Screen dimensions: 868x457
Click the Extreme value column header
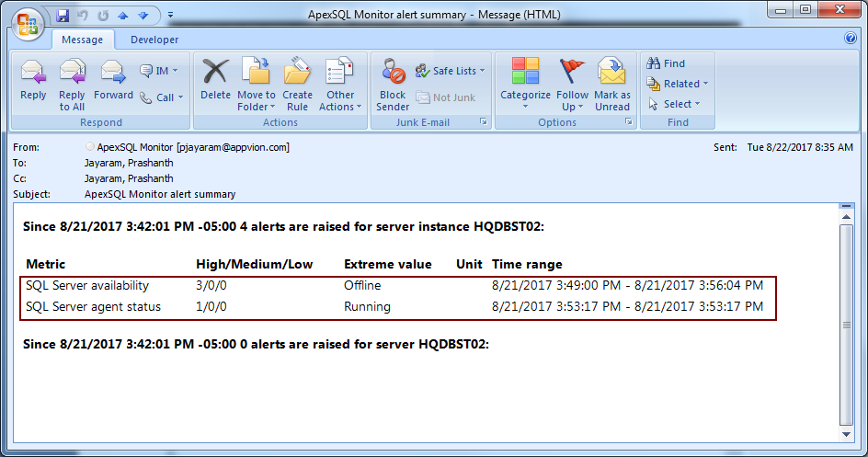coord(387,265)
